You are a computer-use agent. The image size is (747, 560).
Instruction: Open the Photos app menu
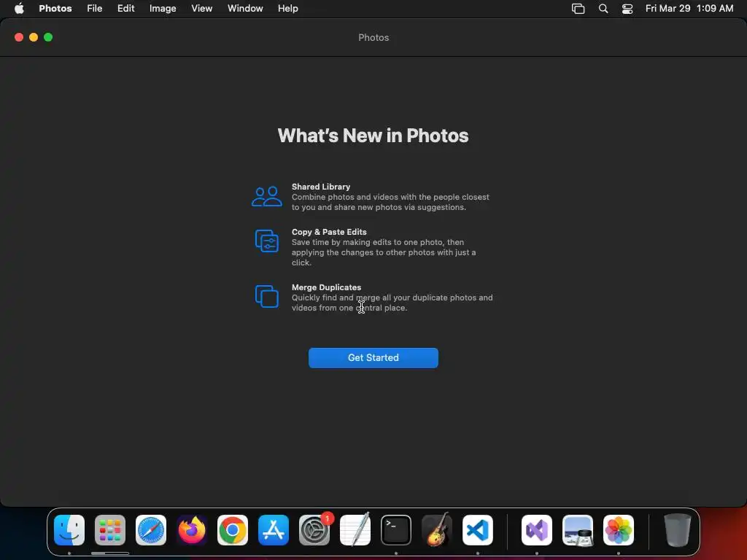(55, 8)
